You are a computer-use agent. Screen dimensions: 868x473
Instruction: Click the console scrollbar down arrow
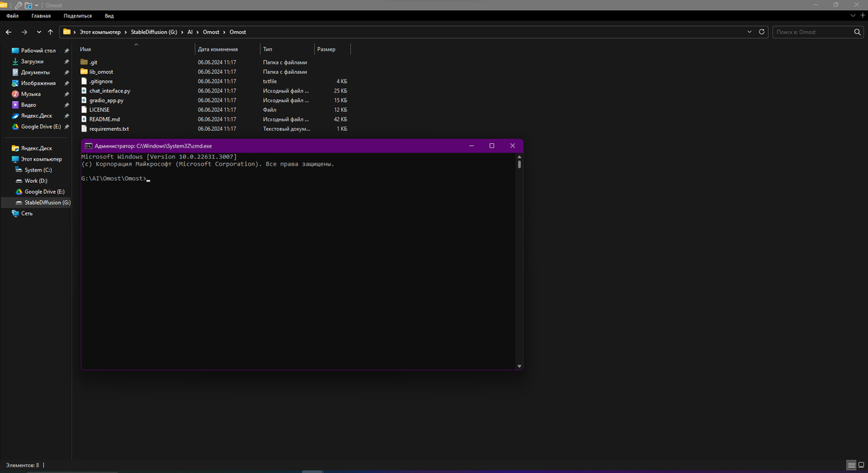click(x=519, y=366)
